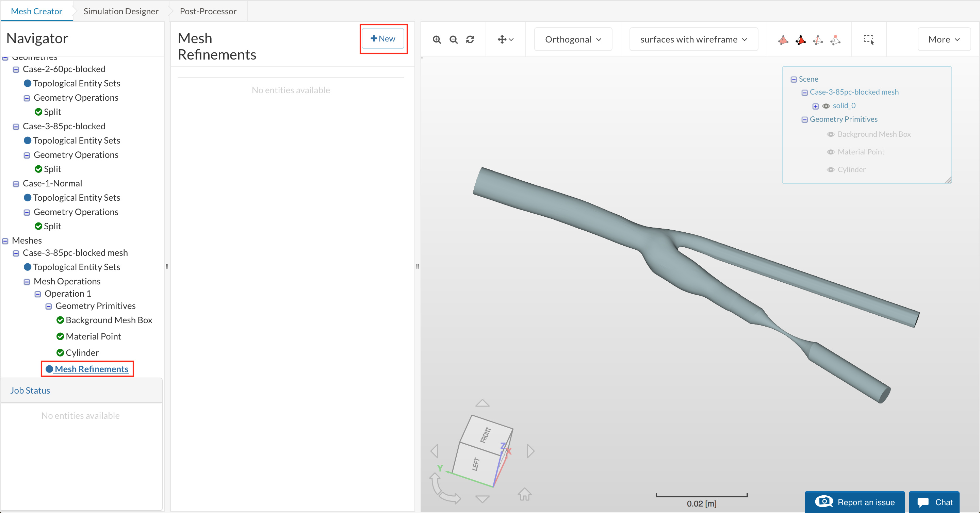Viewport: 980px width, 513px height.
Task: Click the zoom in magnifier icon
Action: tap(437, 39)
